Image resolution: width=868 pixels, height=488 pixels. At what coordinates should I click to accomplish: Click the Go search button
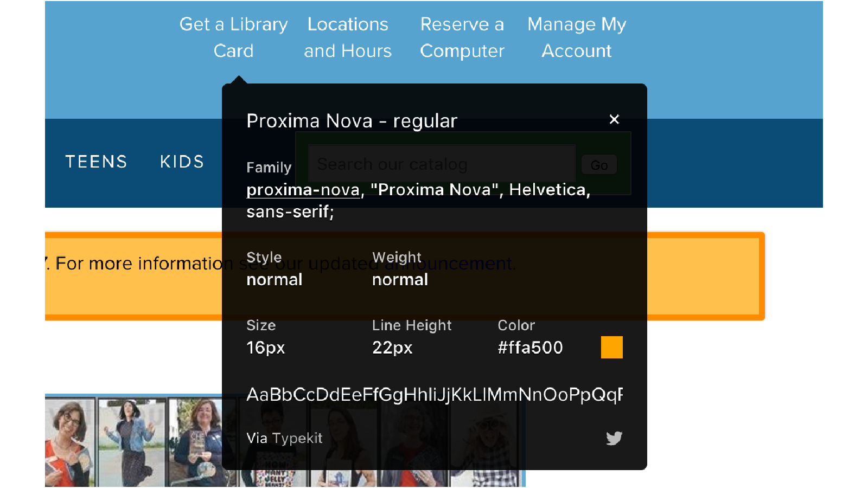tap(599, 165)
